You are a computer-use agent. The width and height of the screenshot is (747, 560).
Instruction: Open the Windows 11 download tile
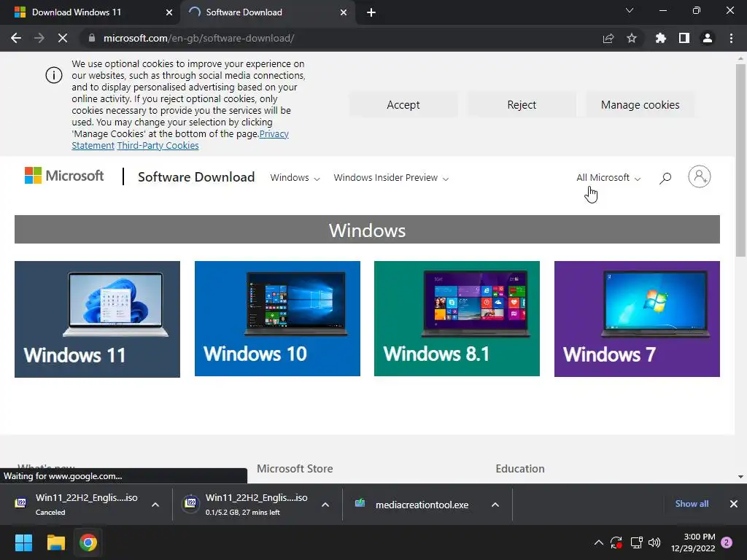point(97,319)
